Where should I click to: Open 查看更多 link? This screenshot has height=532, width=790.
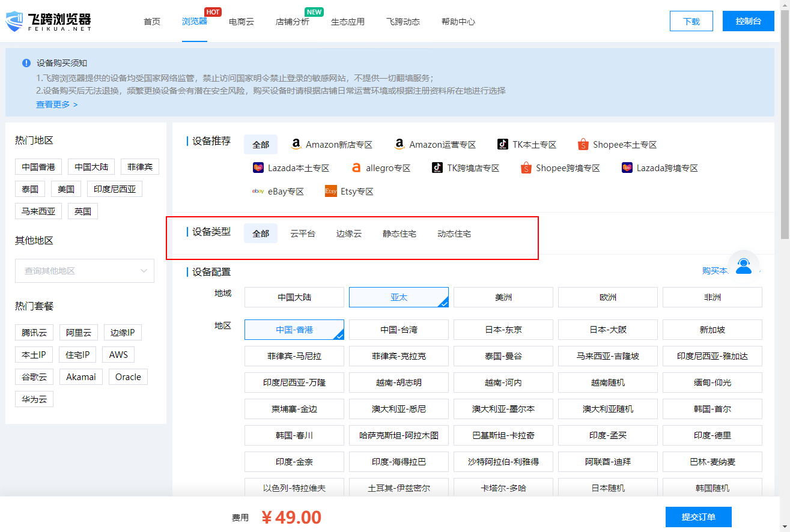(x=57, y=104)
